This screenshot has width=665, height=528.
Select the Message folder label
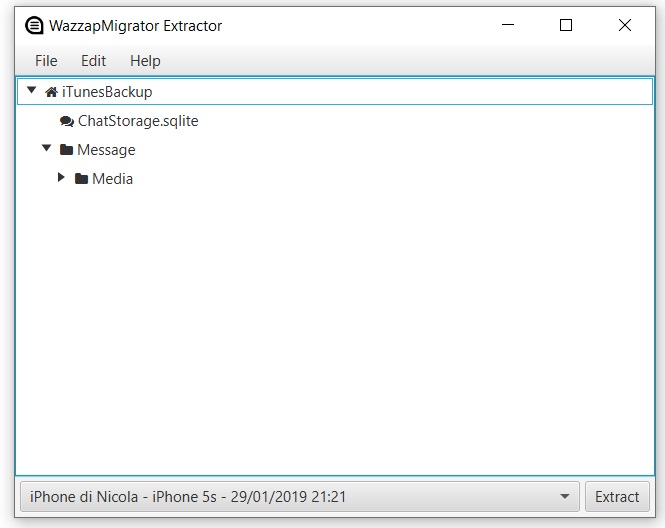click(106, 150)
